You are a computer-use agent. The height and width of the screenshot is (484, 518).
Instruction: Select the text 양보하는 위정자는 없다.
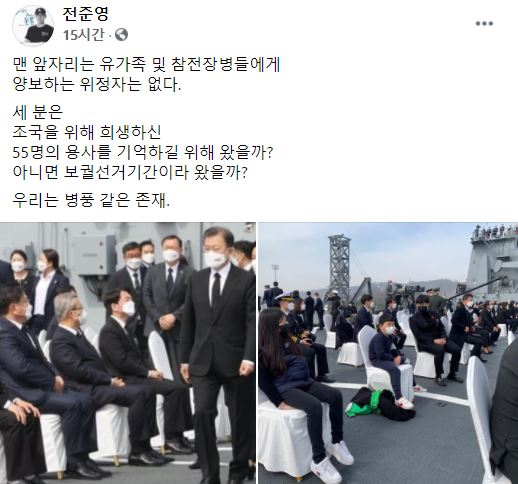coord(97,84)
